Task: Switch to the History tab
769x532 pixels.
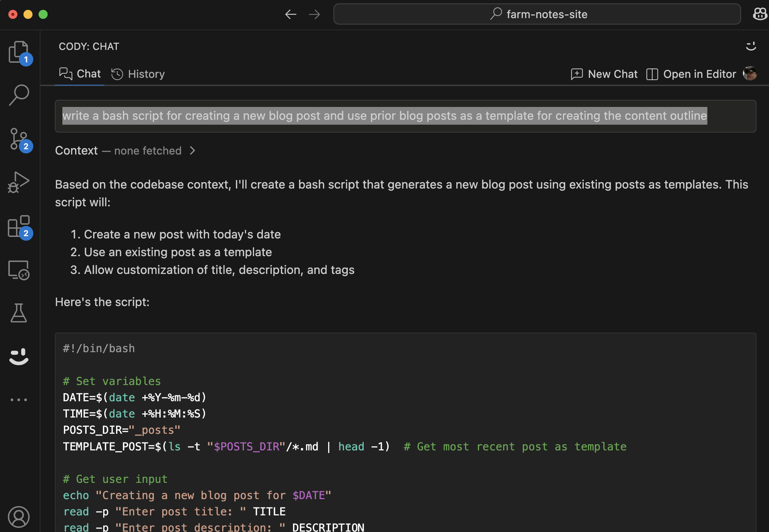Action: tap(138, 74)
